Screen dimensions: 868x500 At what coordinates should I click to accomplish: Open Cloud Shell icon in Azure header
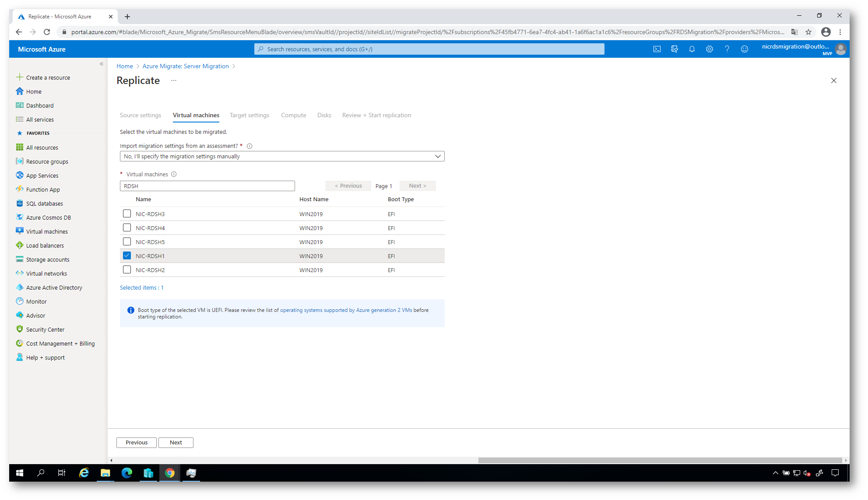(657, 49)
